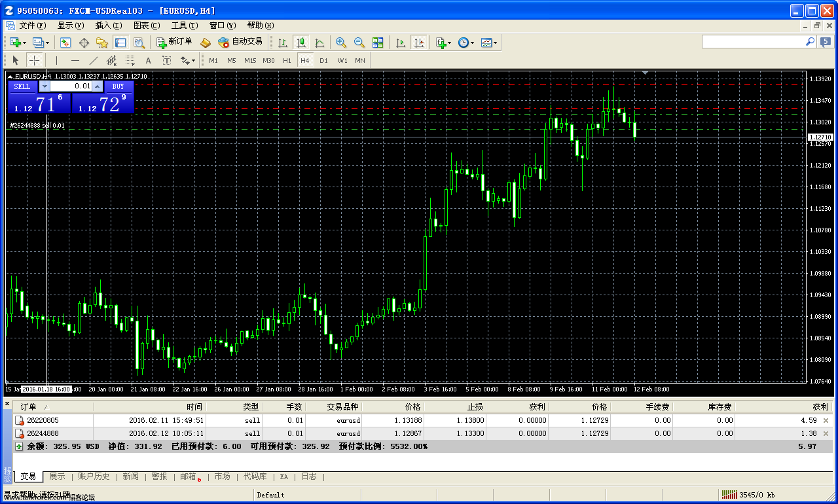Image resolution: width=838 pixels, height=504 pixels.
Task: Tile chart windows with the grid icon
Action: (x=378, y=43)
